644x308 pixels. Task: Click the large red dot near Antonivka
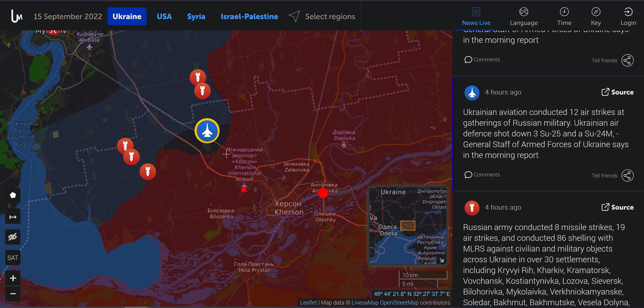click(x=323, y=193)
